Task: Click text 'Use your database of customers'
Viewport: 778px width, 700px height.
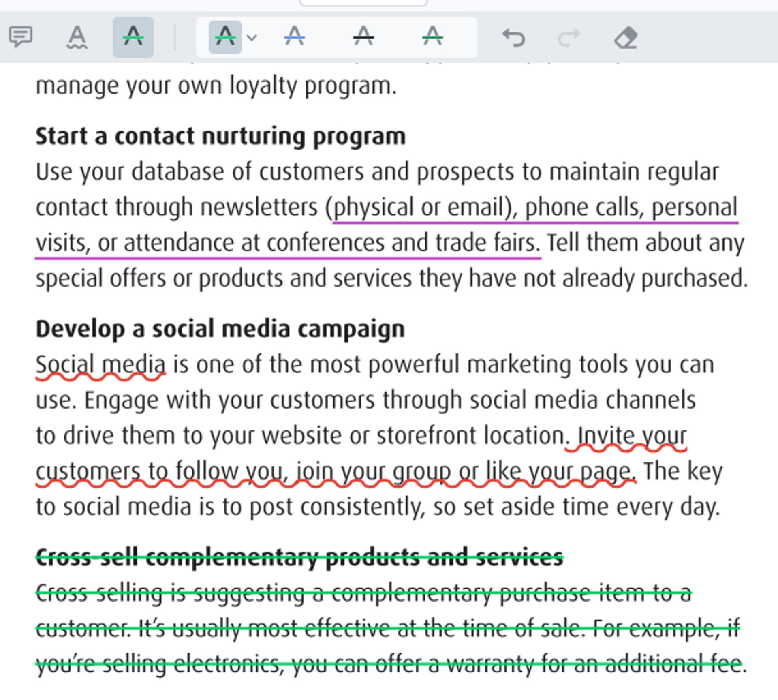Action: tap(200, 172)
